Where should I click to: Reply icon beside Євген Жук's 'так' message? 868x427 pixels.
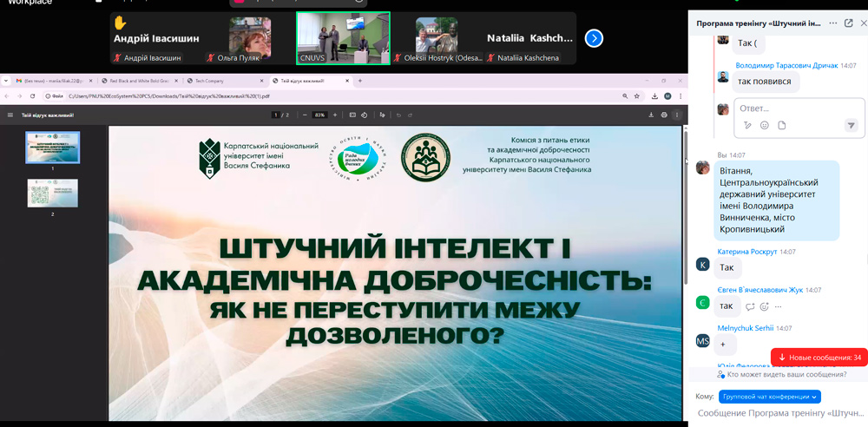pyautogui.click(x=750, y=306)
